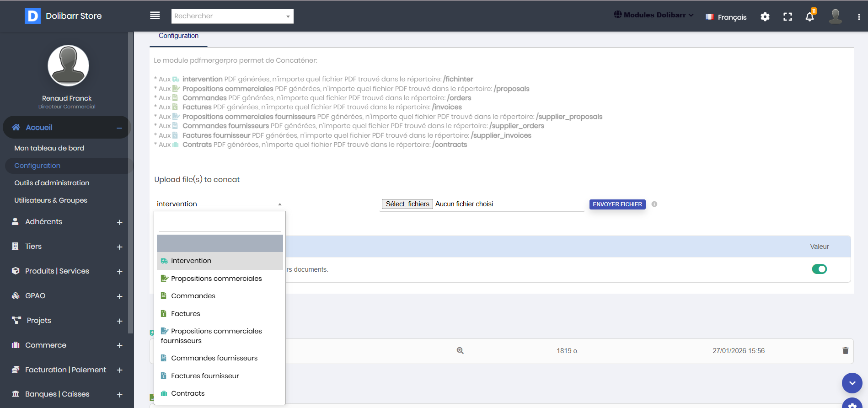Expand the Facturation | Paiement menu plus
Viewport: 868px width, 408px height.
click(120, 370)
